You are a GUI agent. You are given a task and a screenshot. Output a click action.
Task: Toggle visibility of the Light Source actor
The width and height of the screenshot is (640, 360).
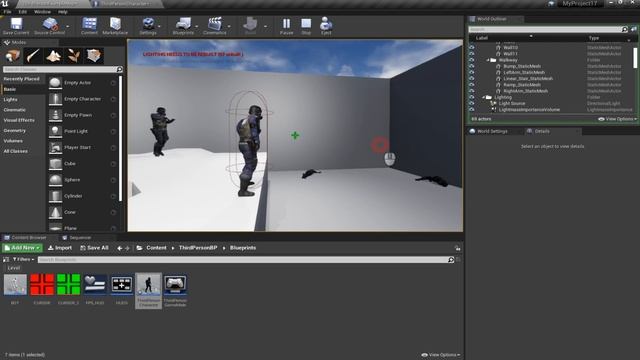tap(472, 103)
